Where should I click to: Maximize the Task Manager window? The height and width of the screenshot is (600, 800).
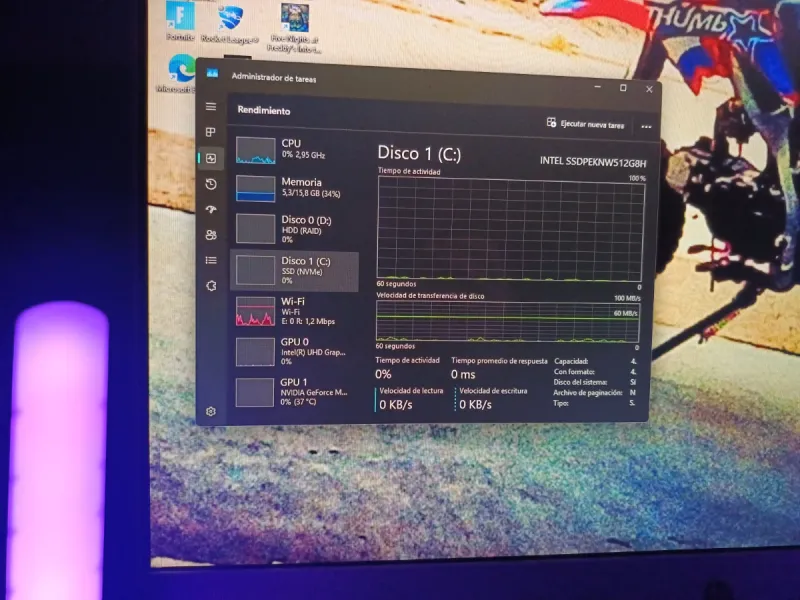pos(623,88)
